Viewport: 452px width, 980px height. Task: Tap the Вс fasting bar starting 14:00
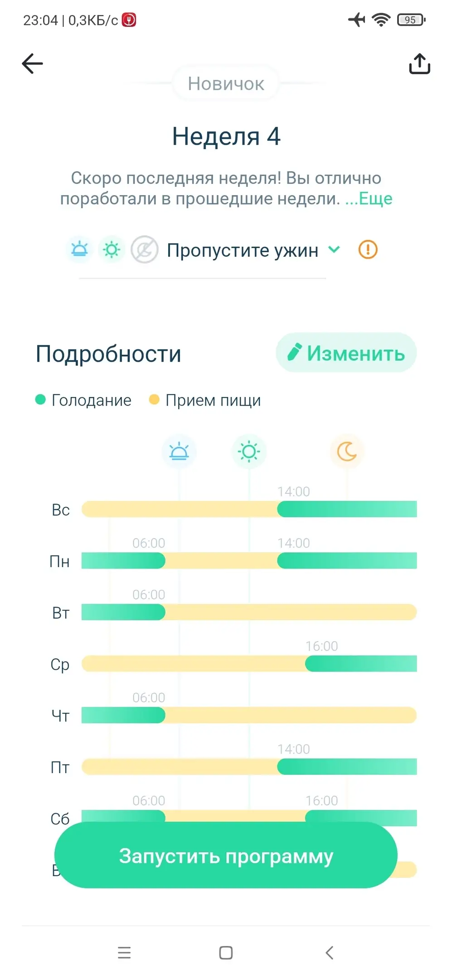[347, 509]
